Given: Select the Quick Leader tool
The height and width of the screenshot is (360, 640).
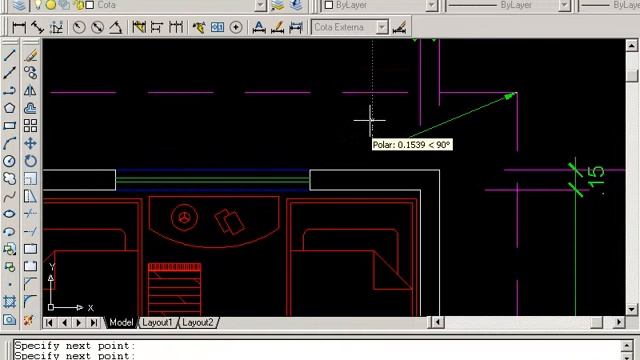Looking at the screenshot, I should tap(199, 27).
